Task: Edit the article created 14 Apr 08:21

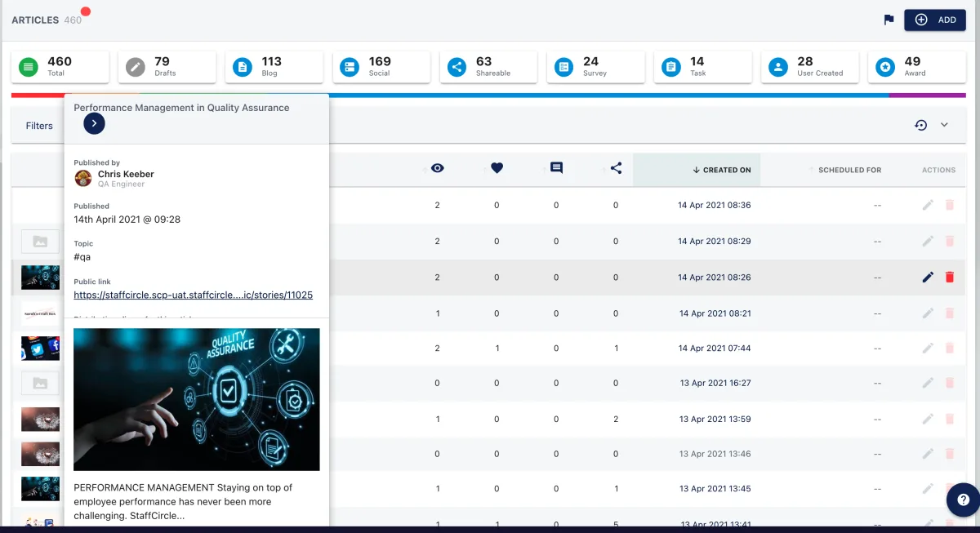Action: tap(928, 313)
